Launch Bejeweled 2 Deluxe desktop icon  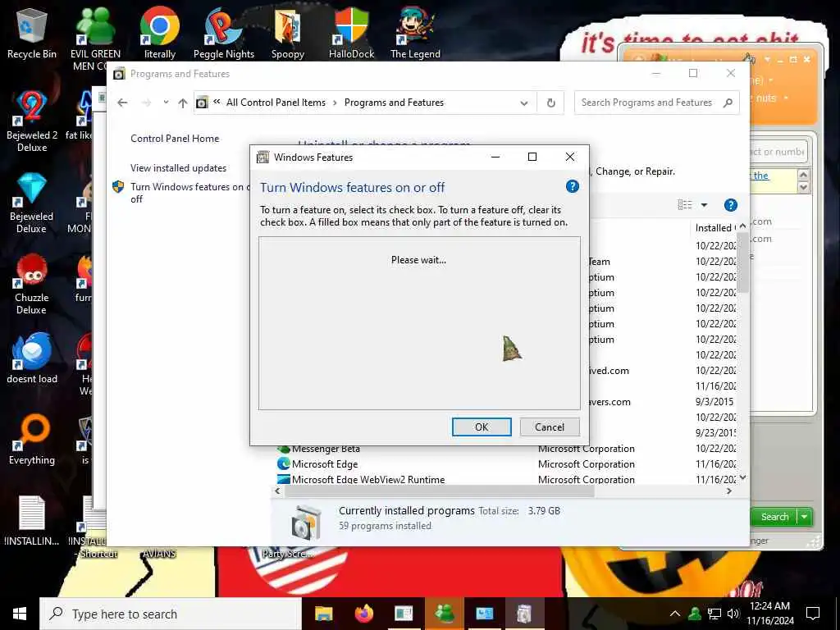(x=32, y=121)
